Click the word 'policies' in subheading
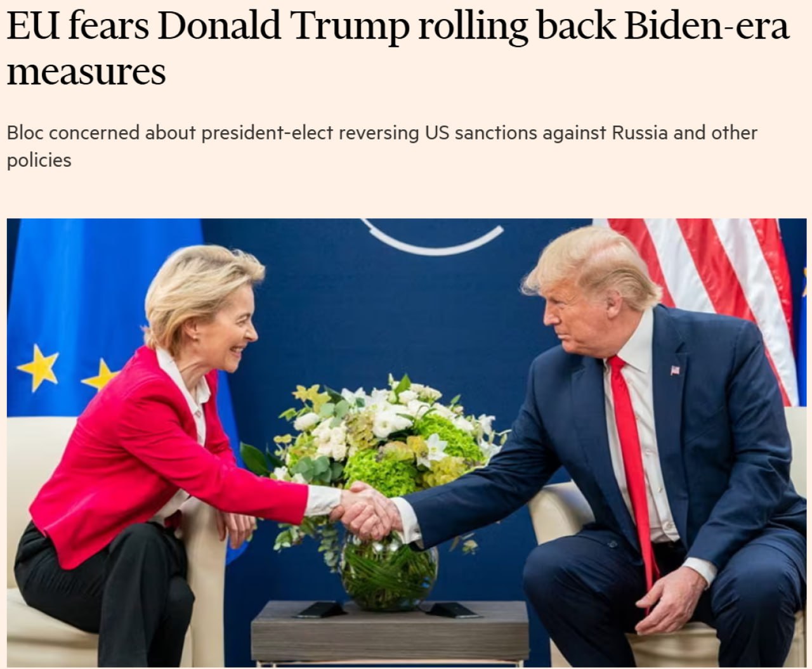This screenshot has width=812, height=669. pyautogui.click(x=39, y=160)
